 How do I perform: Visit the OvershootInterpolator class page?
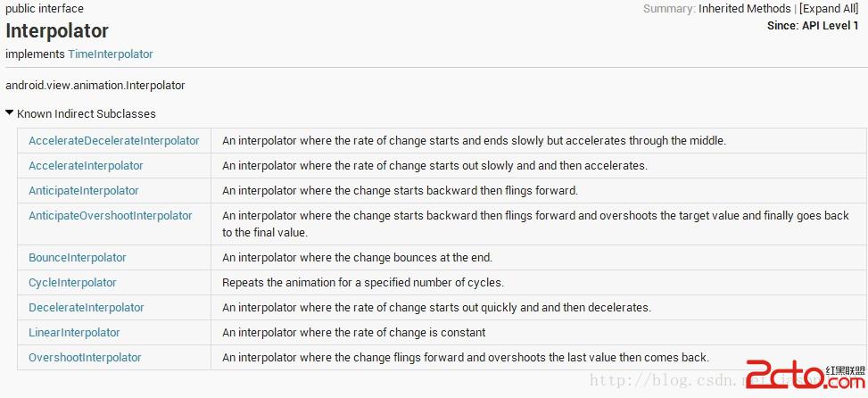point(85,358)
